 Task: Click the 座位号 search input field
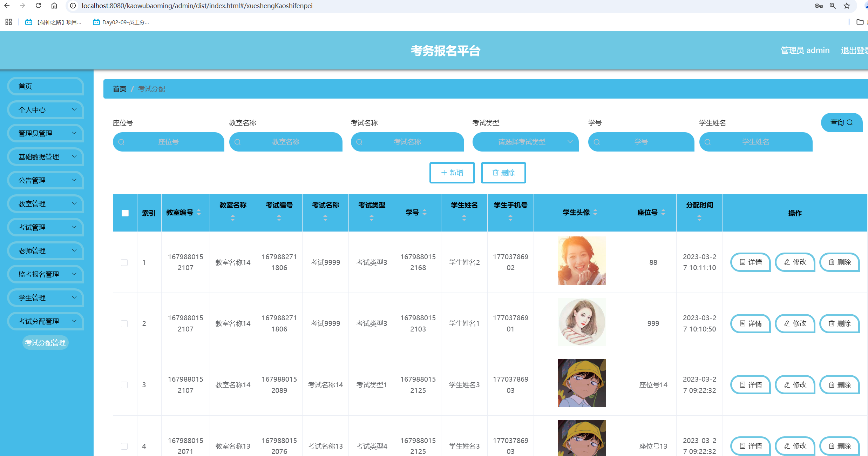click(168, 142)
